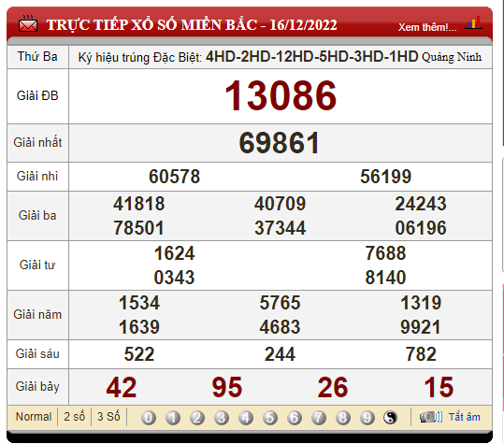This screenshot has height=444, width=504.
Task: Choose the digit 5 ball filter
Action: click(x=270, y=418)
